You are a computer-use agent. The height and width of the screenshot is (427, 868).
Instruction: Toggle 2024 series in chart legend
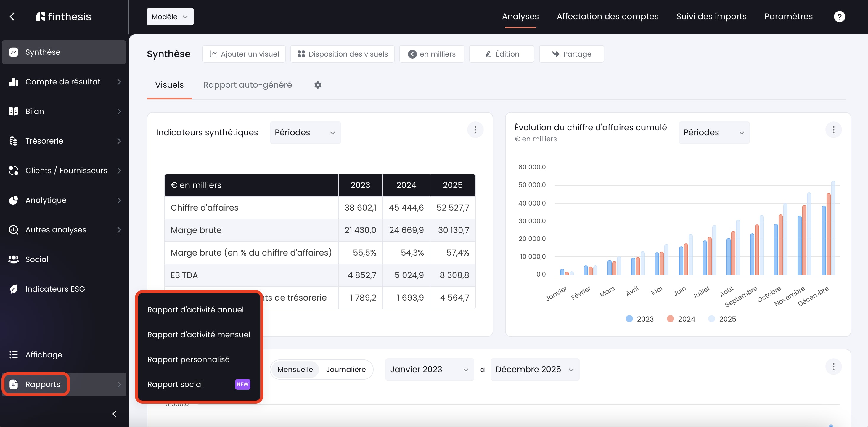click(681, 319)
